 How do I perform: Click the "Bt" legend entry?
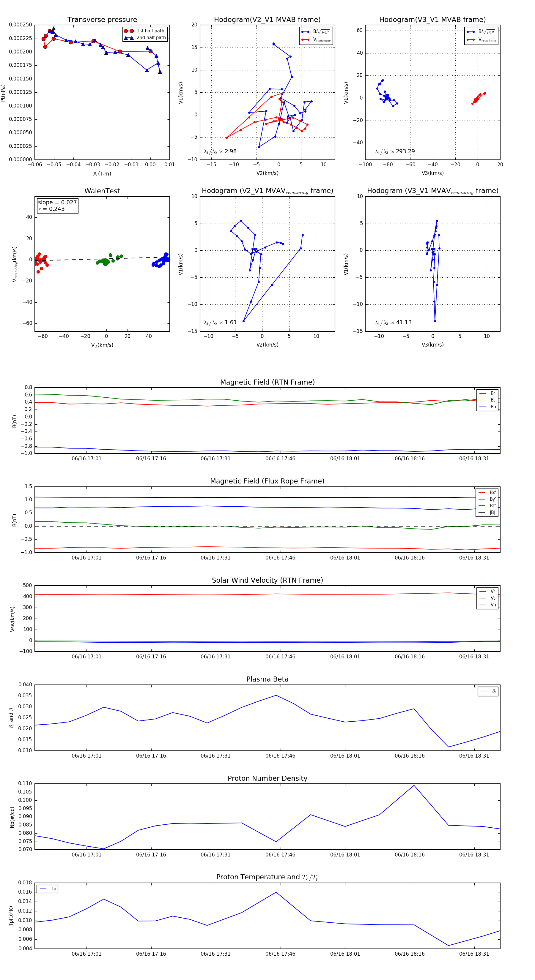[488, 400]
